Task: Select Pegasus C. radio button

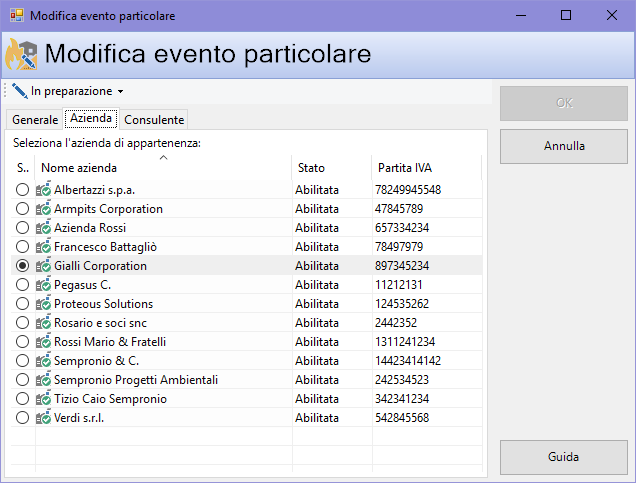Action: click(x=22, y=285)
